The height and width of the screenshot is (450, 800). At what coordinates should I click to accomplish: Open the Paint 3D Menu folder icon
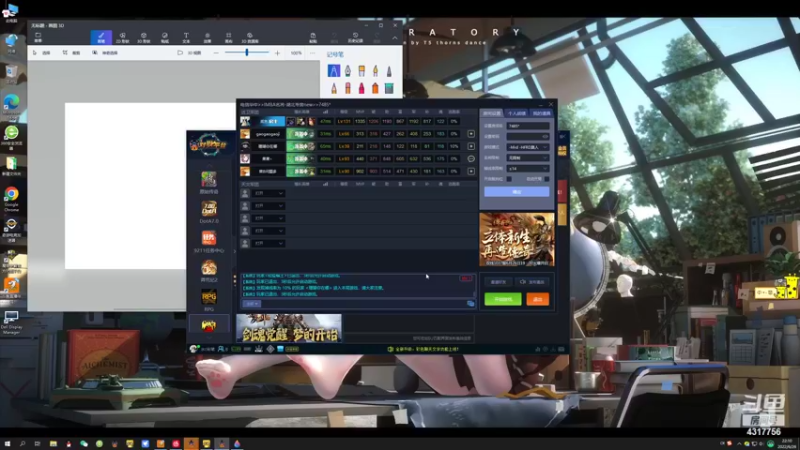pyautogui.click(x=38, y=37)
